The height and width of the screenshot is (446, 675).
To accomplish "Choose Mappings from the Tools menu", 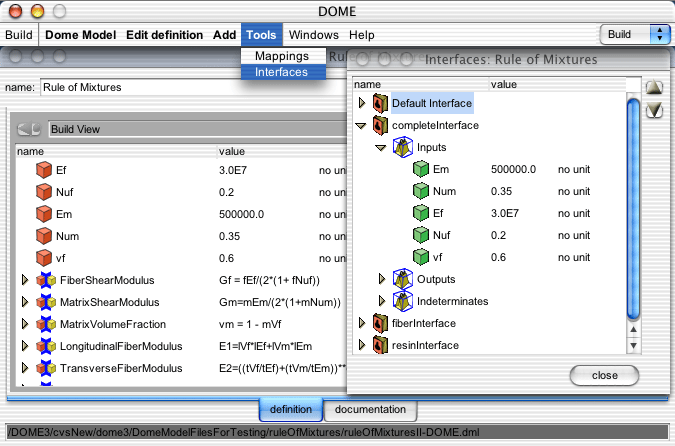I will pyautogui.click(x=283, y=56).
